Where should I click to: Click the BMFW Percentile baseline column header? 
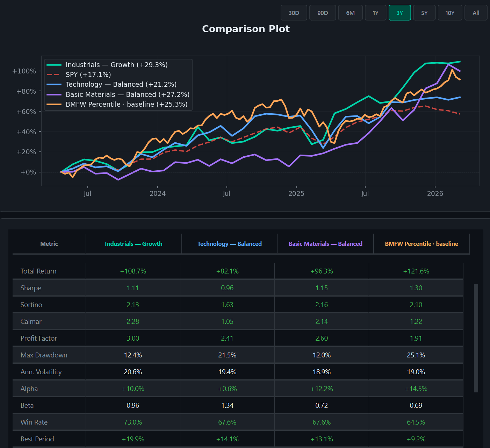421,244
